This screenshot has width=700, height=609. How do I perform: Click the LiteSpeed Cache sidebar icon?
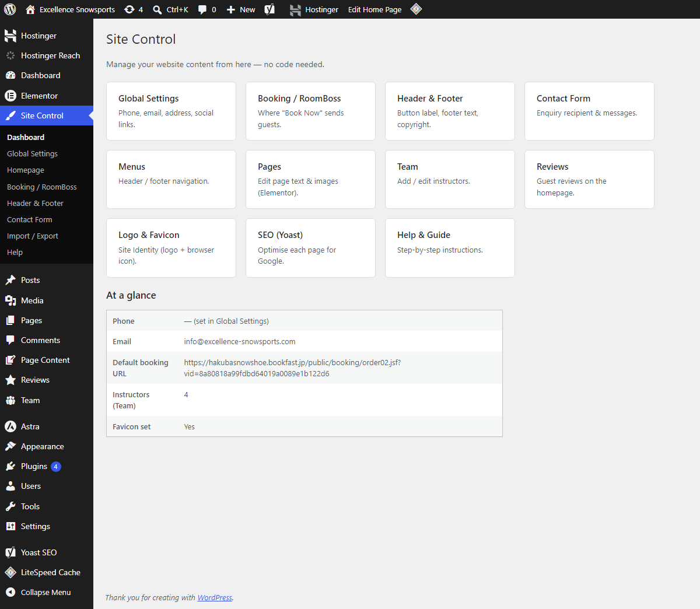click(10, 572)
